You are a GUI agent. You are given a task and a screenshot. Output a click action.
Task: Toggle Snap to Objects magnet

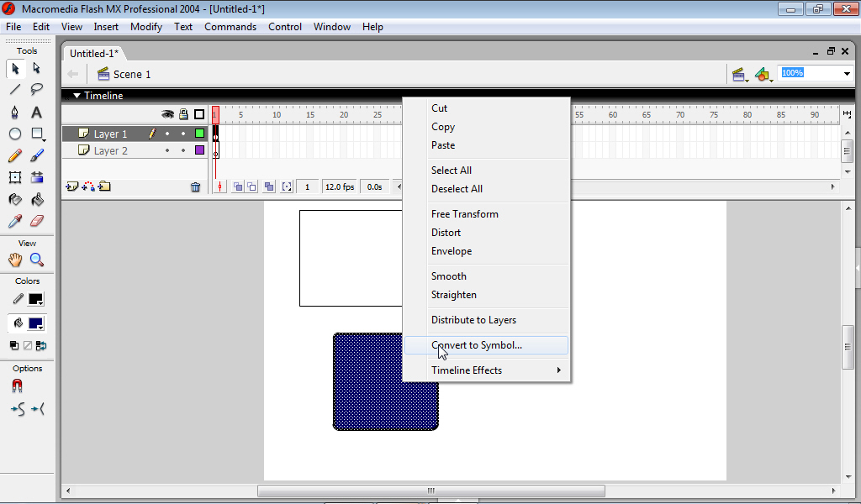(x=18, y=386)
